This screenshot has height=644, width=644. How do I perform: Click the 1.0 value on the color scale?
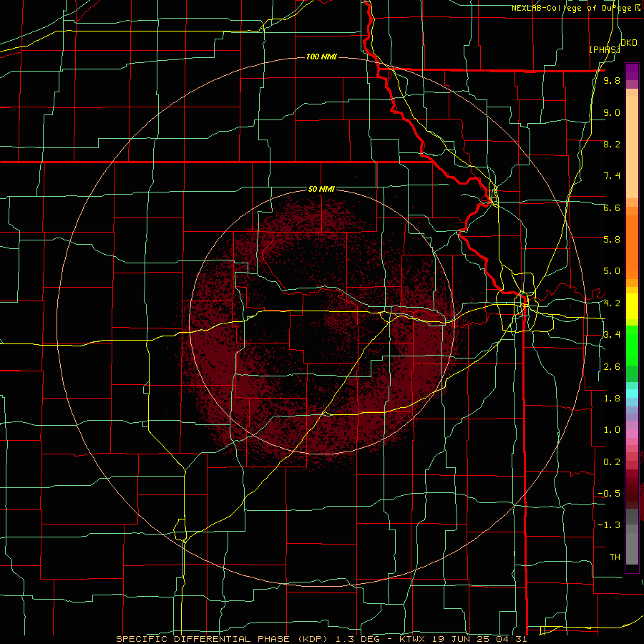coord(612,430)
